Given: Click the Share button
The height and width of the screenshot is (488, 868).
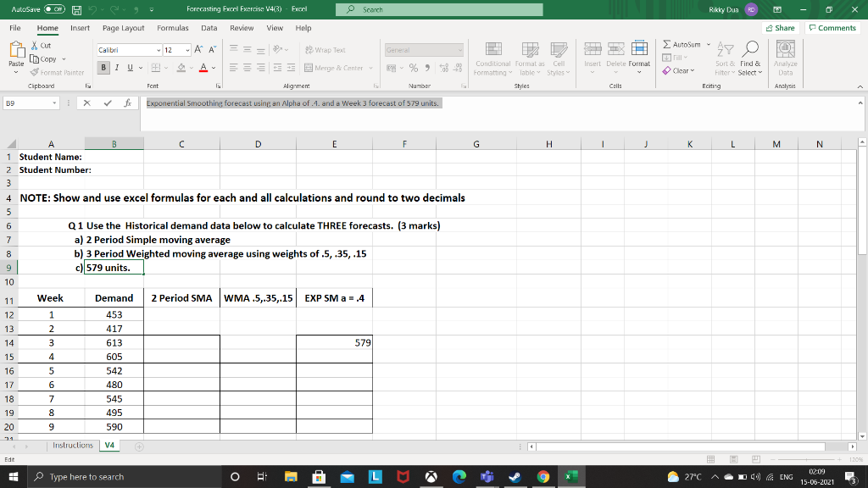Looking at the screenshot, I should pos(780,28).
